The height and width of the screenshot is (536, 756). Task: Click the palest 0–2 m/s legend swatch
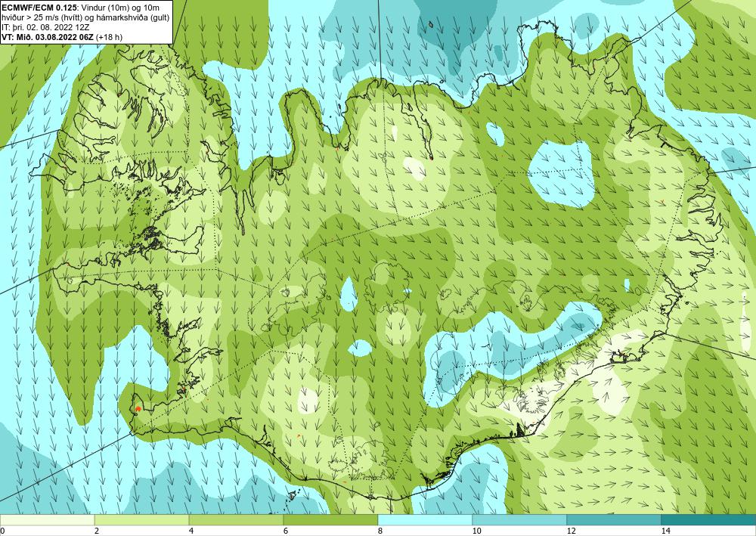[47, 520]
